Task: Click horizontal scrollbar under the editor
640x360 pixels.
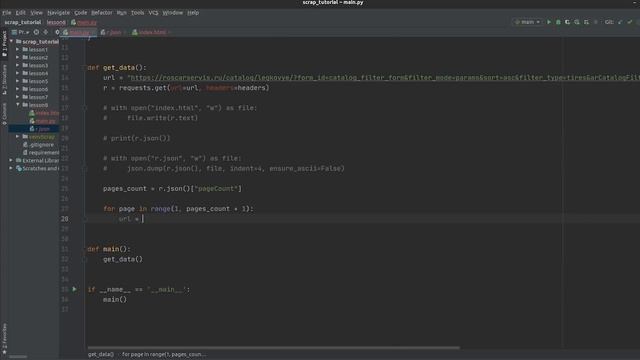Action: pos(273,348)
